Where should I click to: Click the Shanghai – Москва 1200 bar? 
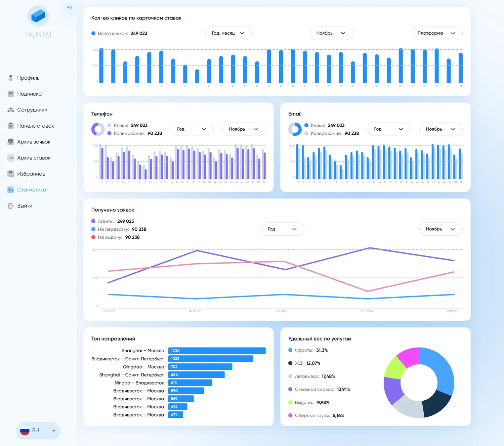click(217, 351)
